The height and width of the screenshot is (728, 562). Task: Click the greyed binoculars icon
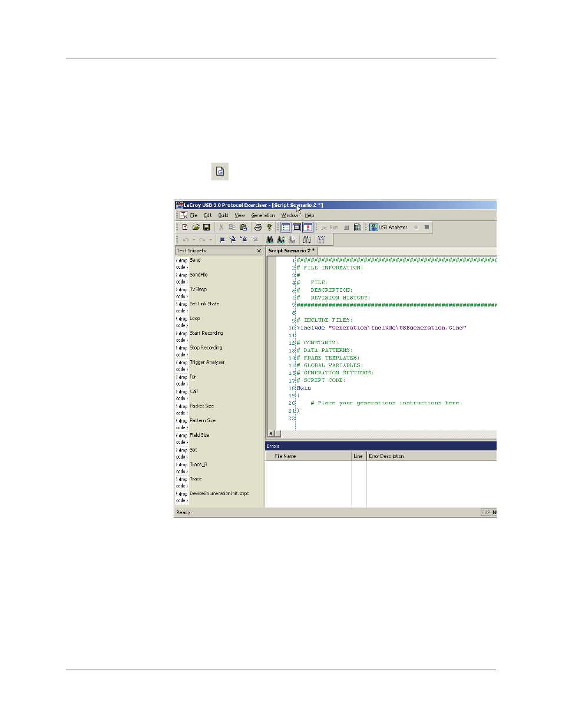pyautogui.click(x=292, y=240)
